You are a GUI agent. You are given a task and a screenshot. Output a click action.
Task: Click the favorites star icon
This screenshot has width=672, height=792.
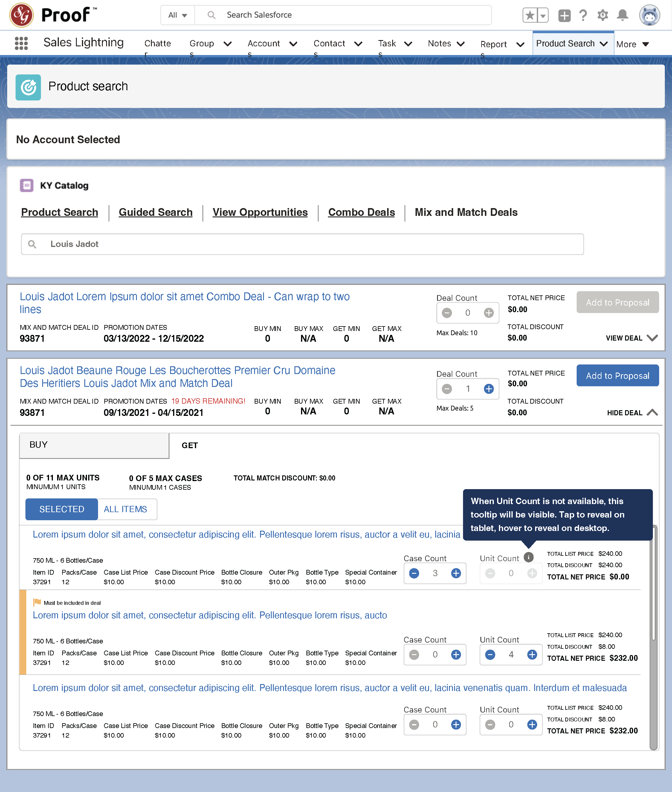click(x=529, y=15)
